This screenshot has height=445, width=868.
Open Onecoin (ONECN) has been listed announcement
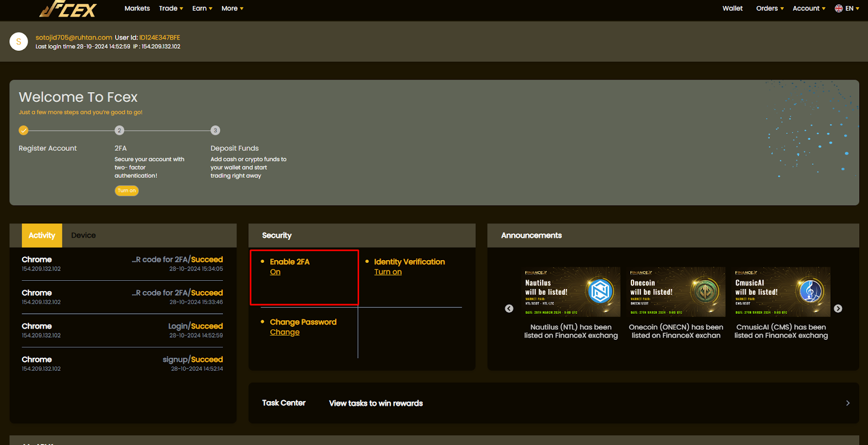[676, 331]
